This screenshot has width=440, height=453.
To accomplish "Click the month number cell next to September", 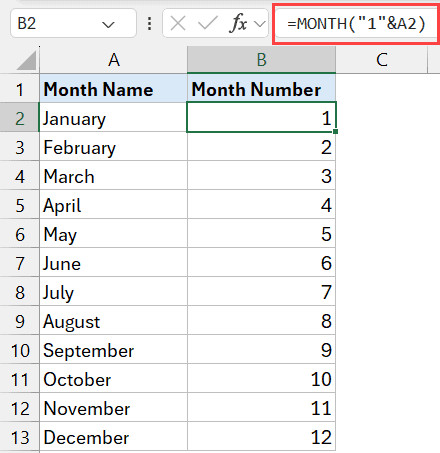I will tap(261, 349).
